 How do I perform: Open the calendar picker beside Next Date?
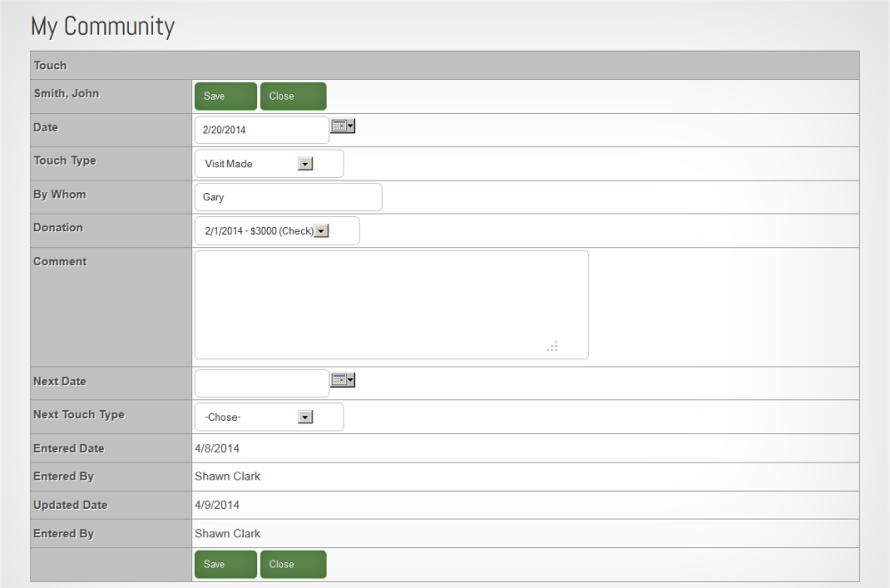pyautogui.click(x=343, y=380)
